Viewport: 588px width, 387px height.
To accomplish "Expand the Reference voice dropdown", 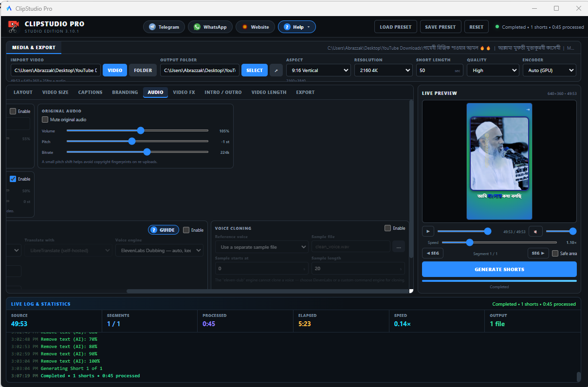I will [x=261, y=247].
